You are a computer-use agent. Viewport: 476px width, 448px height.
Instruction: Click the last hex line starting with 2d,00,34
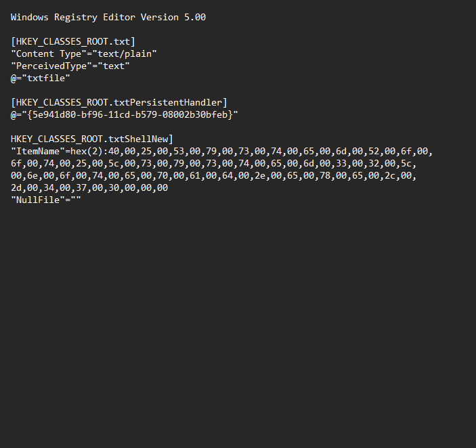pyautogui.click(x=89, y=187)
